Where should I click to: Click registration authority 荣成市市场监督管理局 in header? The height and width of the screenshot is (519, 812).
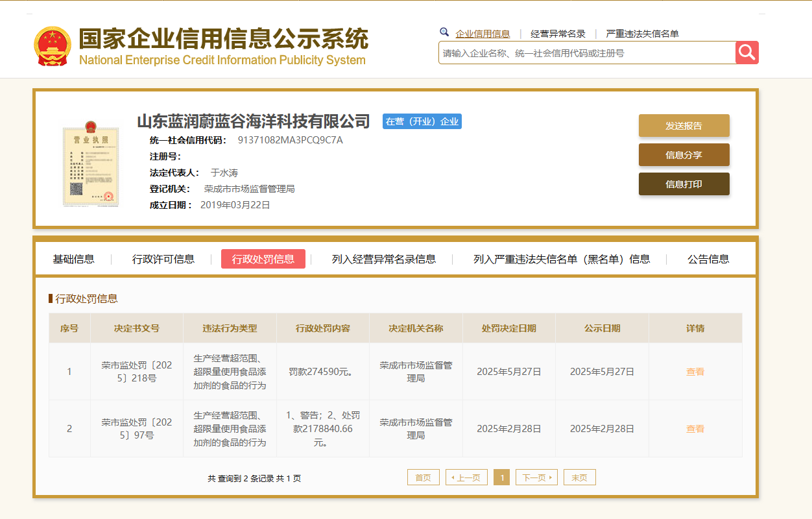pyautogui.click(x=250, y=189)
